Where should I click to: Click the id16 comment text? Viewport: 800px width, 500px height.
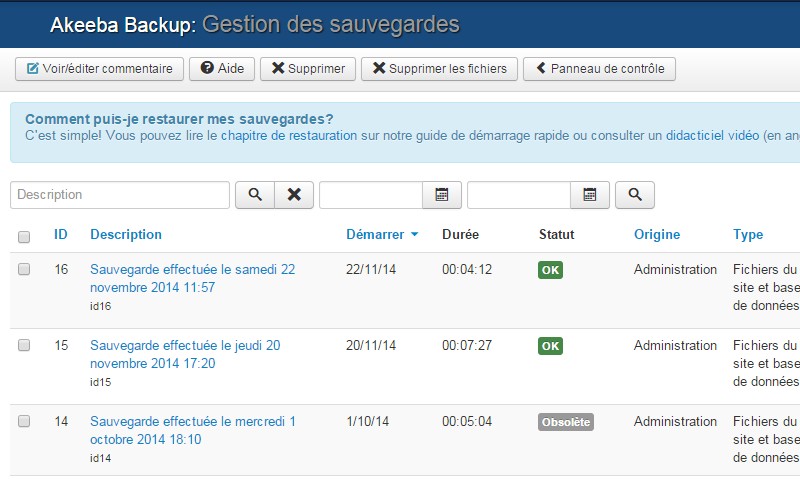point(101,306)
